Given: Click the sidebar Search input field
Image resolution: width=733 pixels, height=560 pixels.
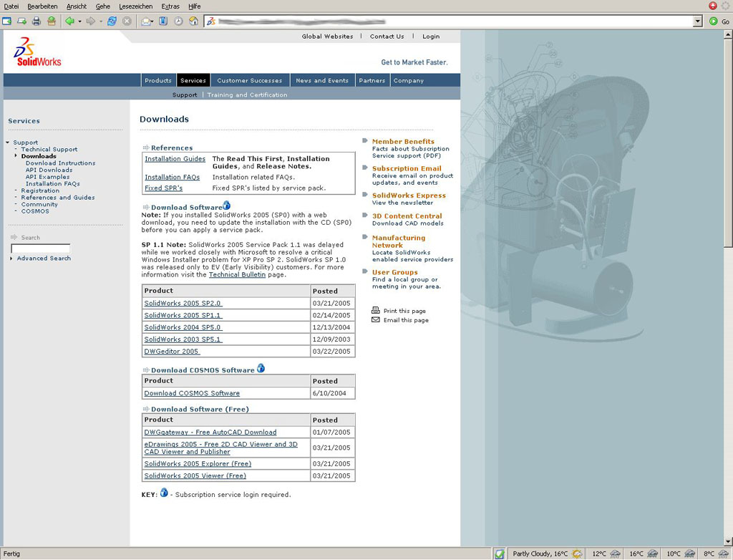Looking at the screenshot, I should coord(41,248).
